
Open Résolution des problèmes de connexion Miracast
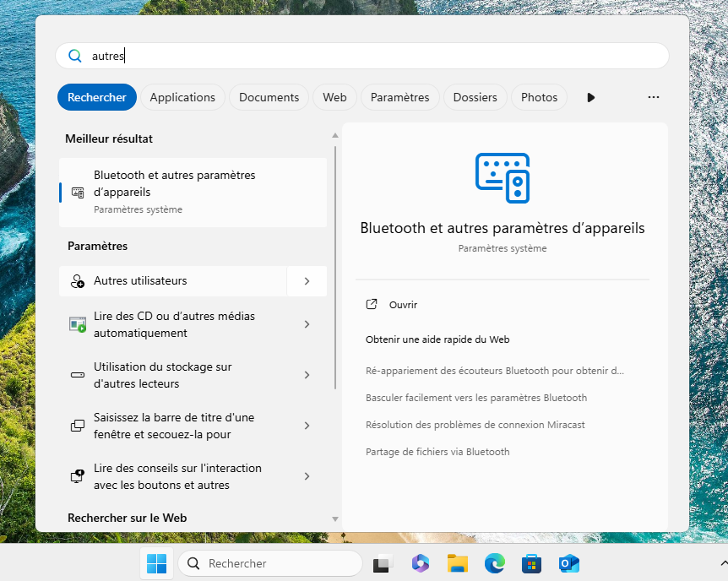click(x=475, y=425)
